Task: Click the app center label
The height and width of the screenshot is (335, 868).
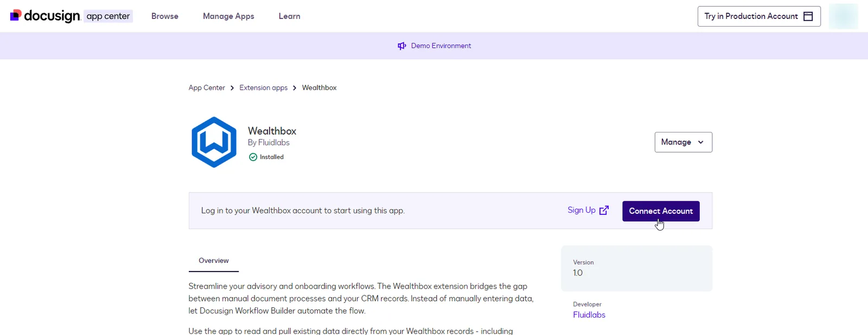Action: tap(108, 16)
